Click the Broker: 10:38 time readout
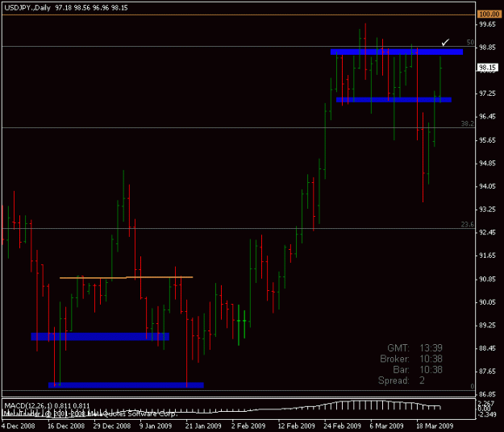Image resolution: width=504 pixels, height=432 pixels. (x=411, y=359)
